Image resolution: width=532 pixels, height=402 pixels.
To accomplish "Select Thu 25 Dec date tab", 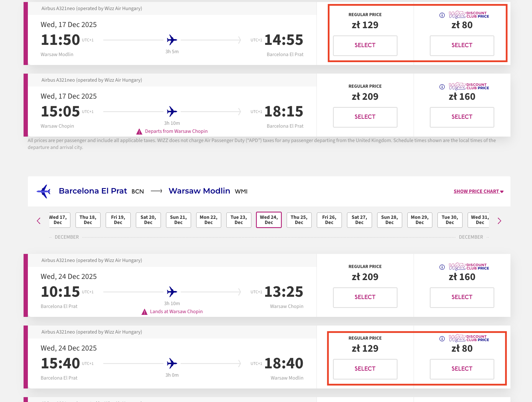I will tap(299, 220).
